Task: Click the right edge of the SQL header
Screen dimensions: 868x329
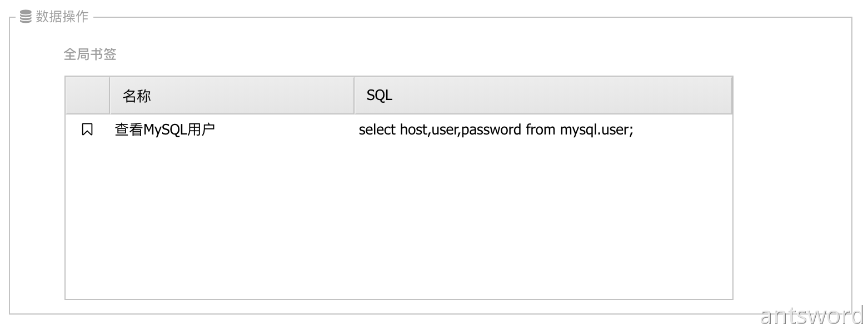Action: point(731,96)
